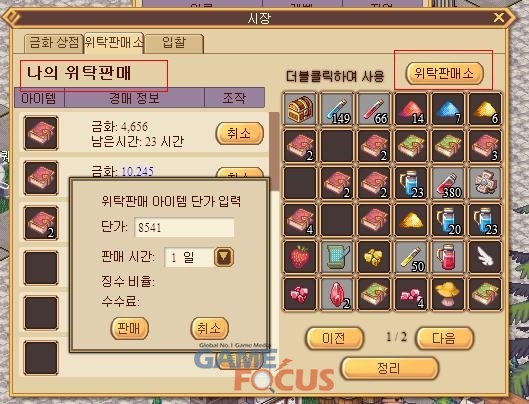Pick the strawberry item in inventory

coord(300,258)
